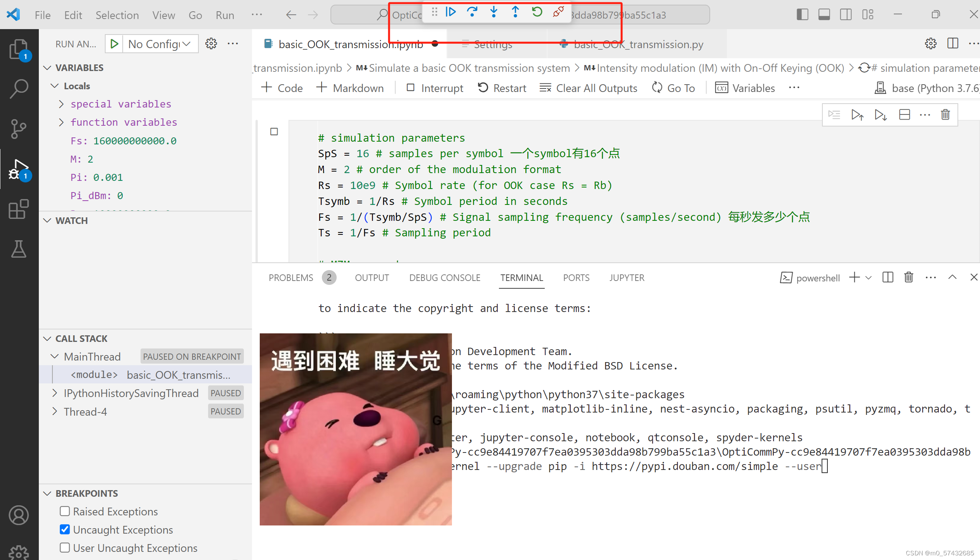980x560 pixels.
Task: Click Clear All Outputs in notebook toolbar
Action: click(x=589, y=88)
